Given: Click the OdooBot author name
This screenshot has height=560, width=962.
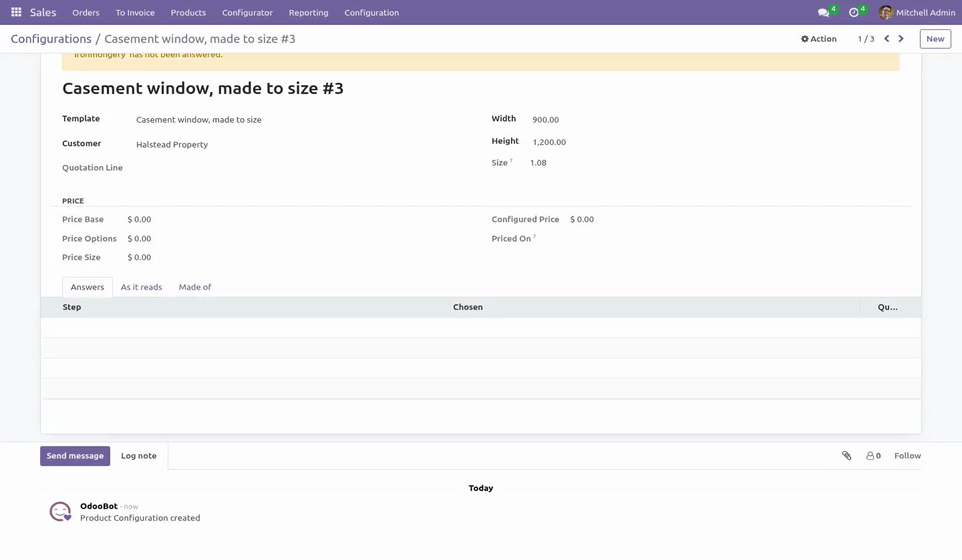Looking at the screenshot, I should coord(99,506).
